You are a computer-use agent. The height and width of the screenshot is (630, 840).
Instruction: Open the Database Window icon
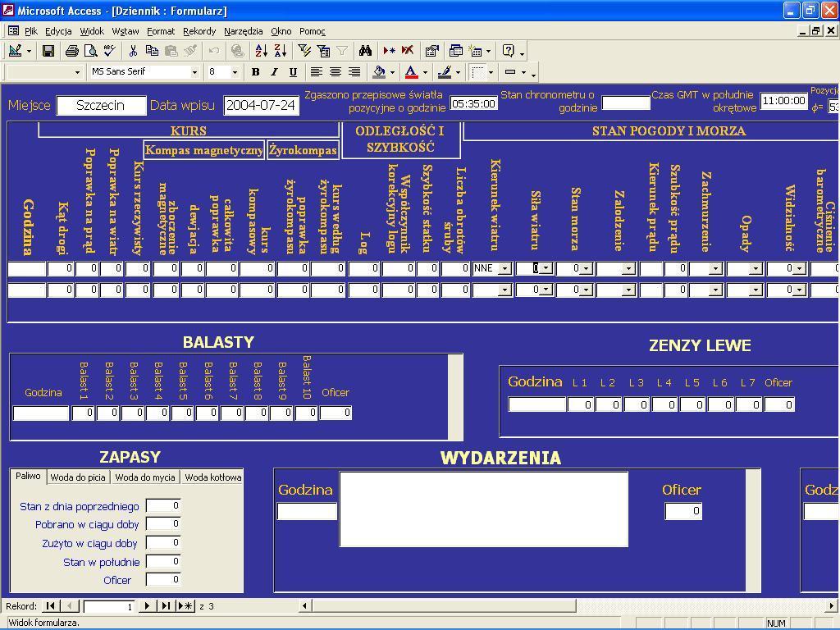click(x=456, y=51)
